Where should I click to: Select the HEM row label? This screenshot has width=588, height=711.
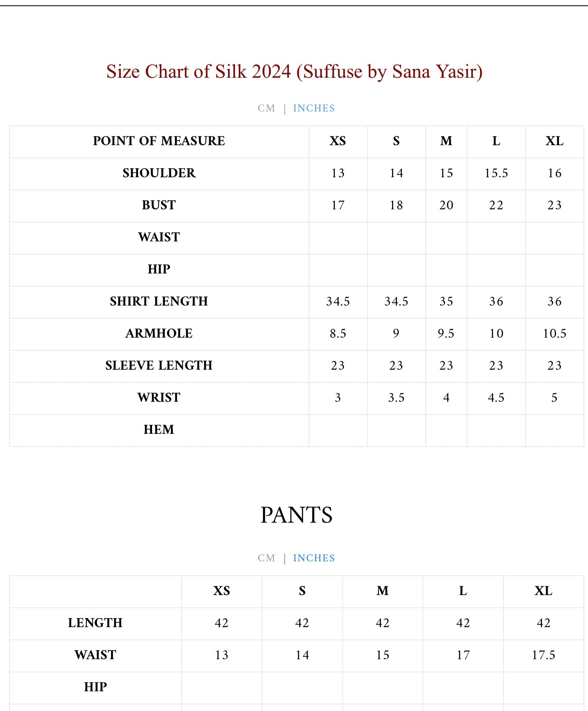point(159,430)
